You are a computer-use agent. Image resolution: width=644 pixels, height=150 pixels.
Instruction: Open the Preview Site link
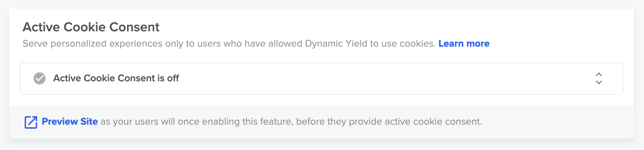coord(70,122)
